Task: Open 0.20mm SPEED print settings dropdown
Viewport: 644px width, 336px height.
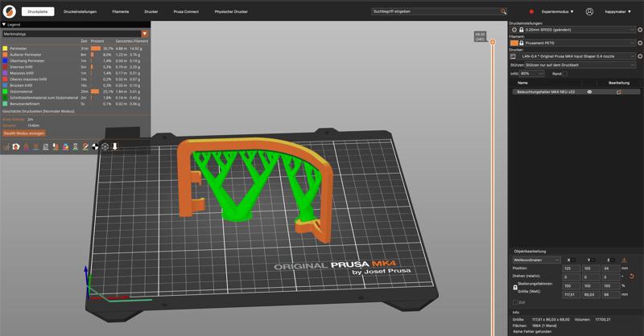Action: point(573,30)
